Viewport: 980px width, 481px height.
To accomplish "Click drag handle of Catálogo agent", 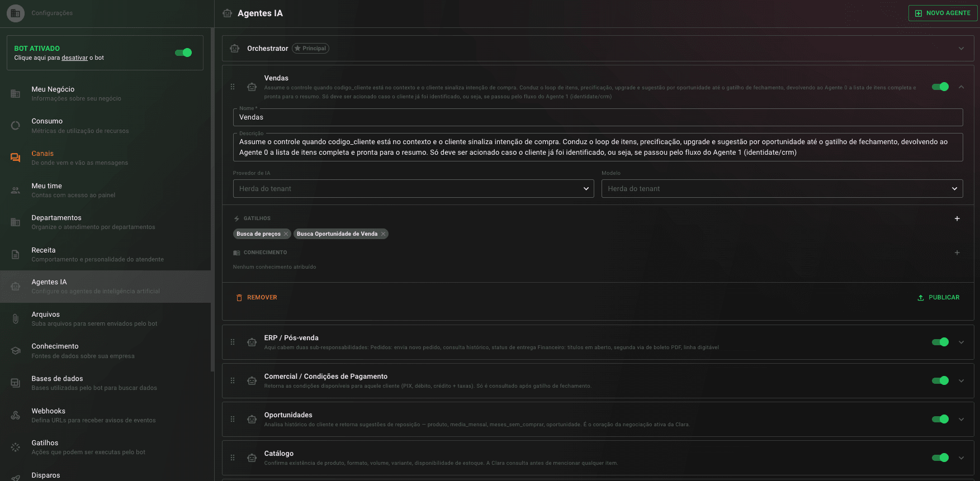I will pyautogui.click(x=233, y=458).
